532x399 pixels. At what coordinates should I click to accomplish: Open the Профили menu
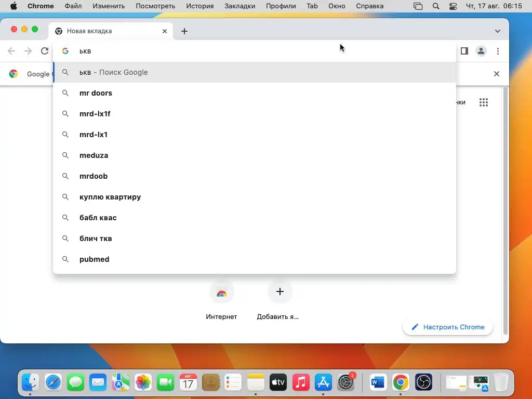(281, 6)
